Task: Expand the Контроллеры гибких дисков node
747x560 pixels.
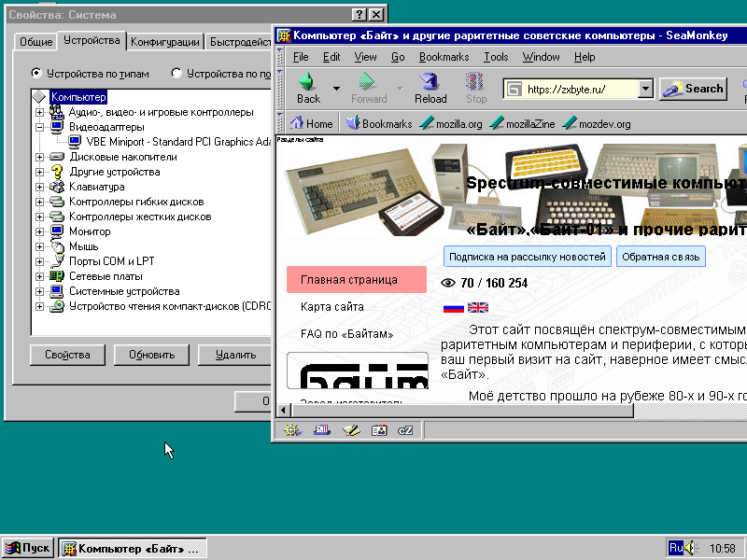Action: (39, 202)
